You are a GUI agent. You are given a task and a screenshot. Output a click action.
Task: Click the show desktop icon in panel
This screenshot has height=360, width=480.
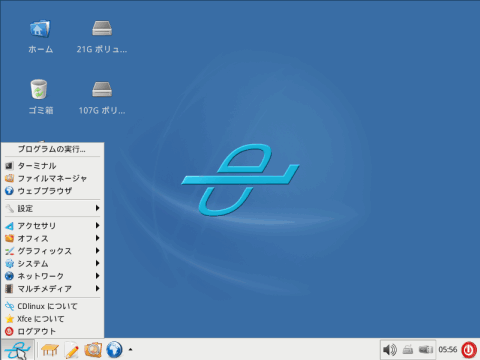pos(50,350)
